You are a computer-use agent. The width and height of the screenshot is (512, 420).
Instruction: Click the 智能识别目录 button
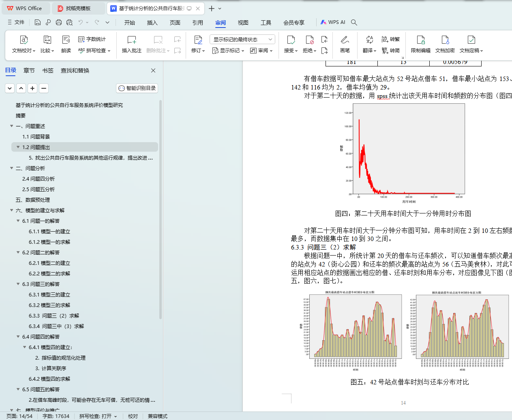coord(137,88)
